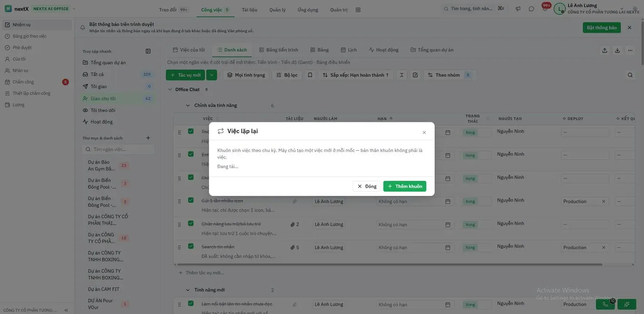644x314 pixels.
Task: Uncheck the Chức năng lưu trữ/bỏ lưu trữ task
Action: pyautogui.click(x=191, y=223)
